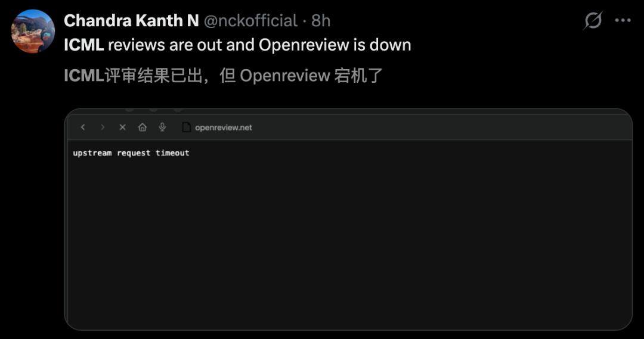
Task: Click the browser back arrow icon
Action: pos(83,127)
